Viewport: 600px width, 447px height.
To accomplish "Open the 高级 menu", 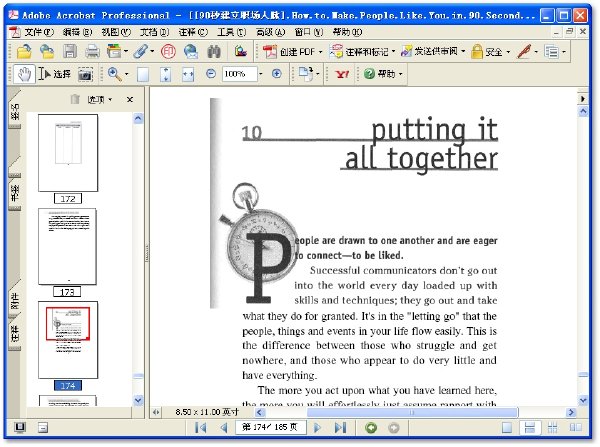I will (270, 32).
